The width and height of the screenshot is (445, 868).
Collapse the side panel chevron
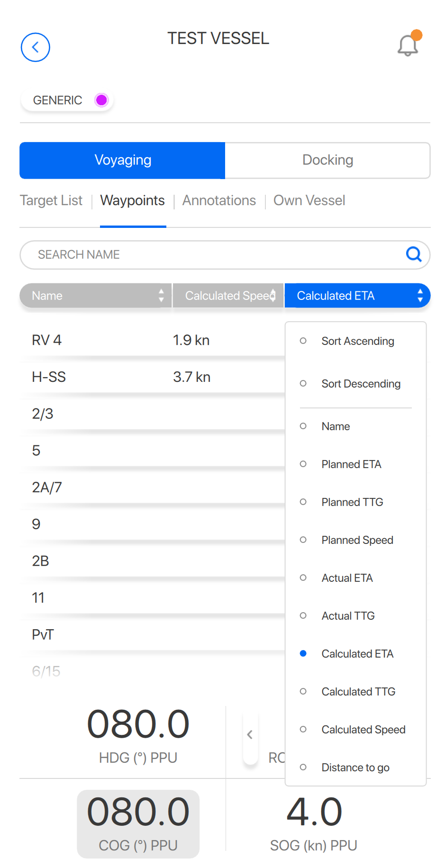coord(250,735)
